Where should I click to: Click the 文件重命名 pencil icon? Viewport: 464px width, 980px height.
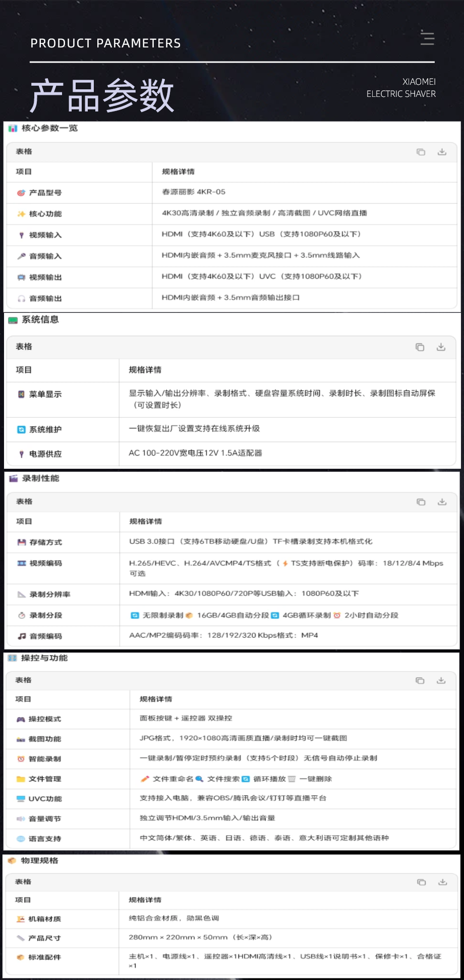(145, 779)
